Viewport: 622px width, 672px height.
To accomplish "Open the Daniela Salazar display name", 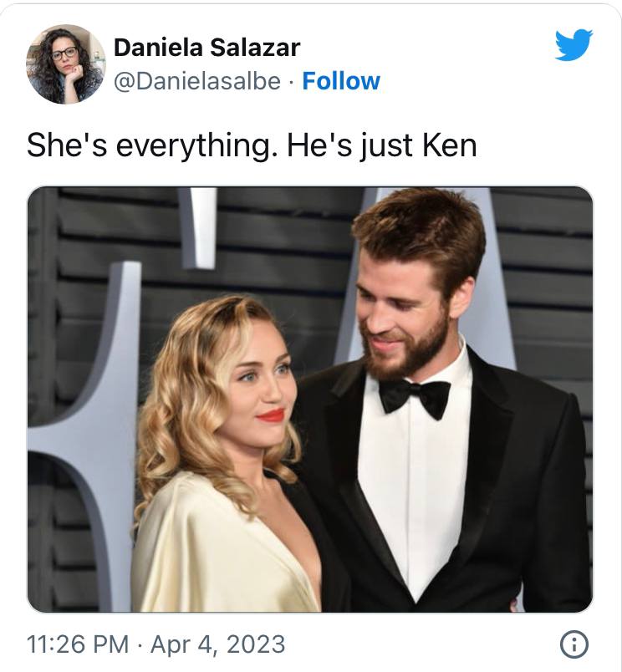I will pyautogui.click(x=206, y=48).
